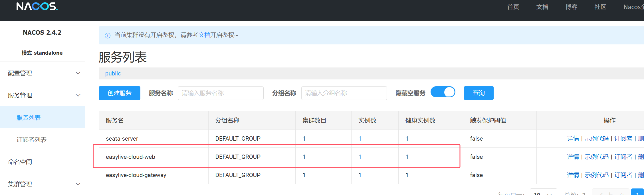Screen dimensions: 644x195
Task: Click the info icon in the auth notice
Action: pyautogui.click(x=108, y=36)
